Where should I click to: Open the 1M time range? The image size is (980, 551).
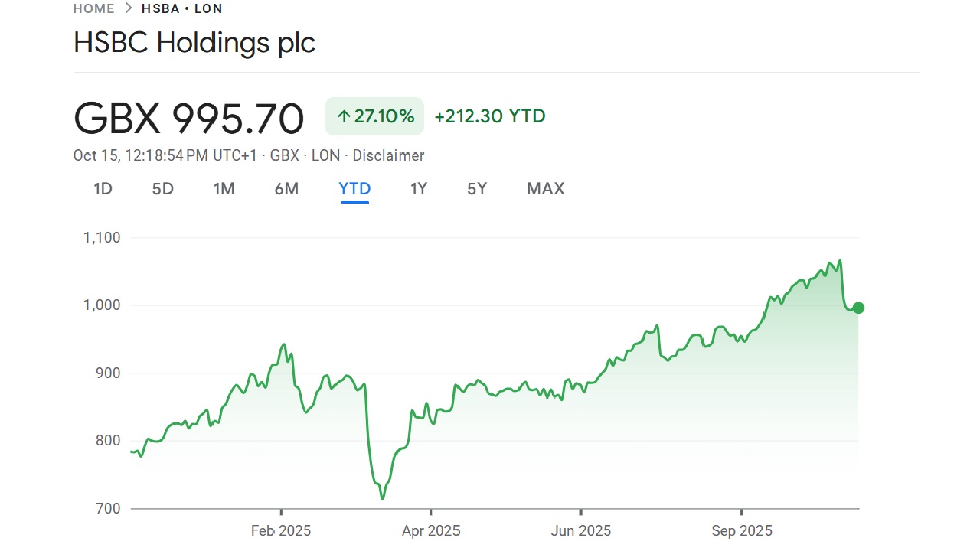tap(224, 188)
